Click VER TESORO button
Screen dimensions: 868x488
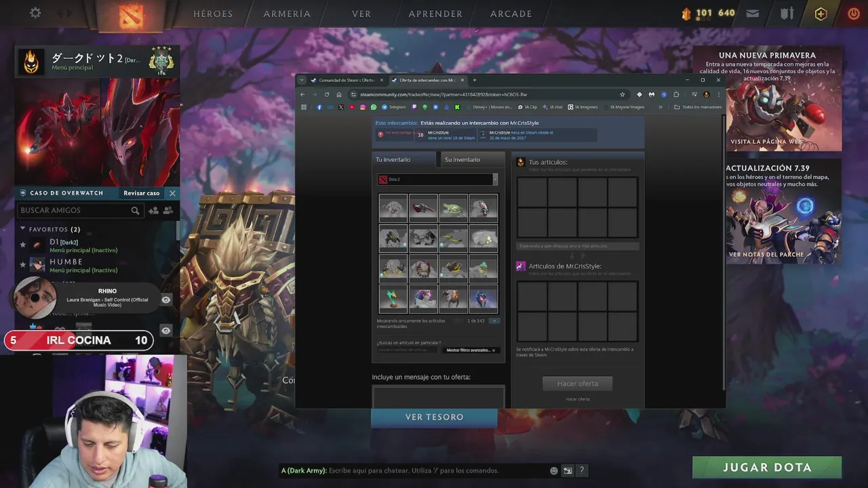click(434, 417)
